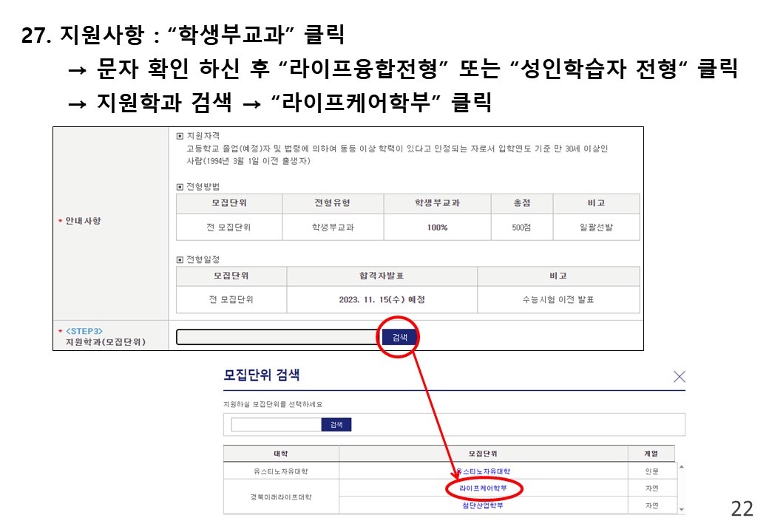Click the 검색 button beside the STEP3 field
This screenshot has width=769, height=532.
tap(399, 337)
